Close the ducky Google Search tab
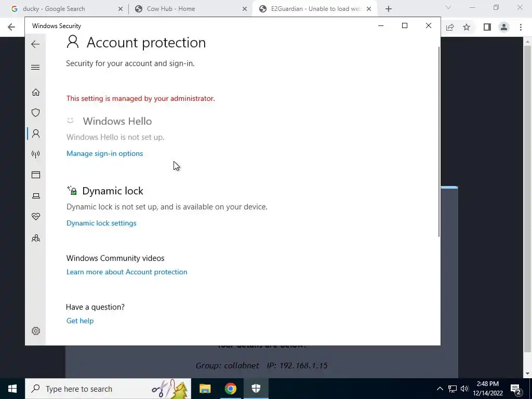 pos(121,9)
